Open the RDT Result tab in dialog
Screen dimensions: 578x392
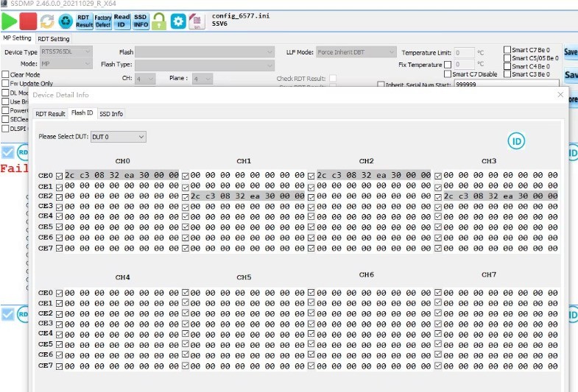(x=50, y=114)
